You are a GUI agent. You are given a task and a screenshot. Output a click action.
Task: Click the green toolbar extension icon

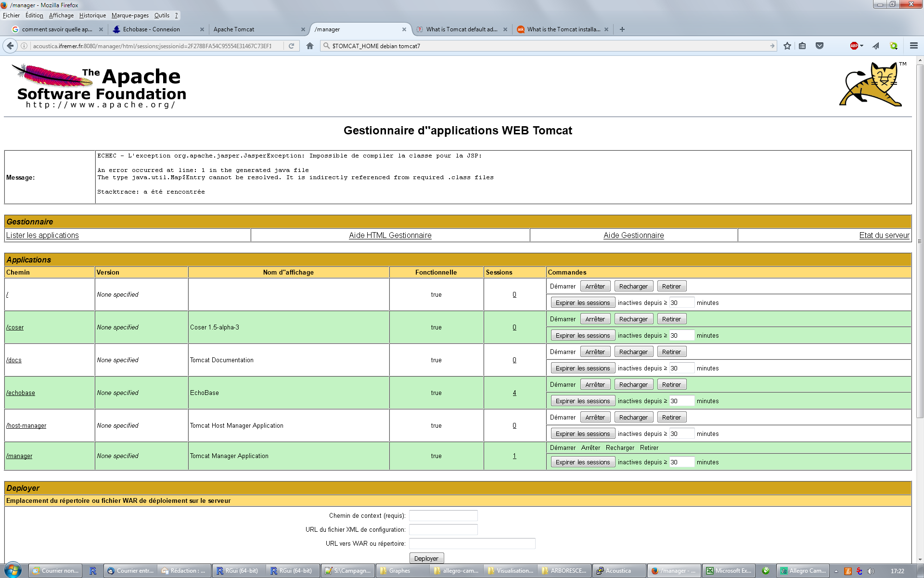click(x=894, y=46)
